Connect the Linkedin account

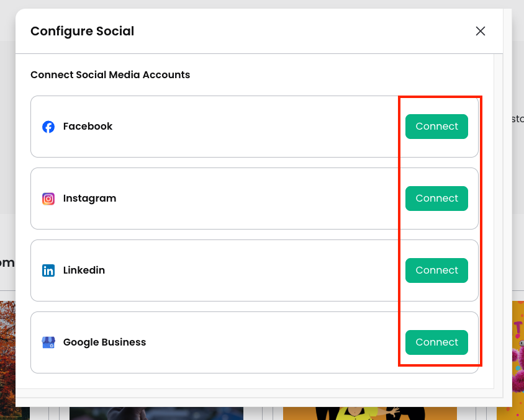pos(436,270)
